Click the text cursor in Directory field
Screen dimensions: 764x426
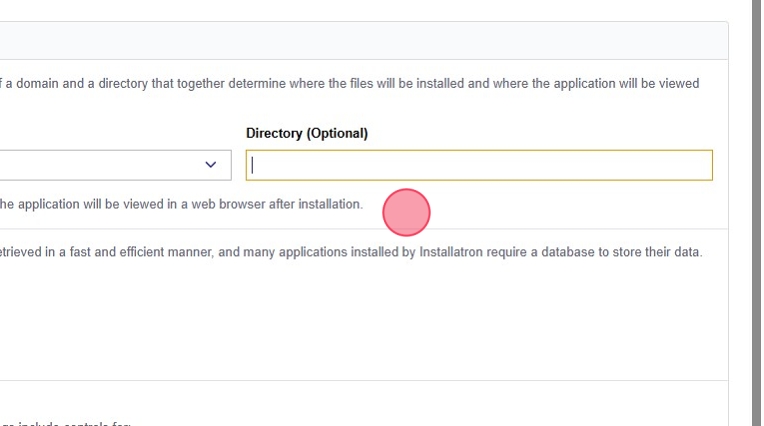[x=253, y=165]
